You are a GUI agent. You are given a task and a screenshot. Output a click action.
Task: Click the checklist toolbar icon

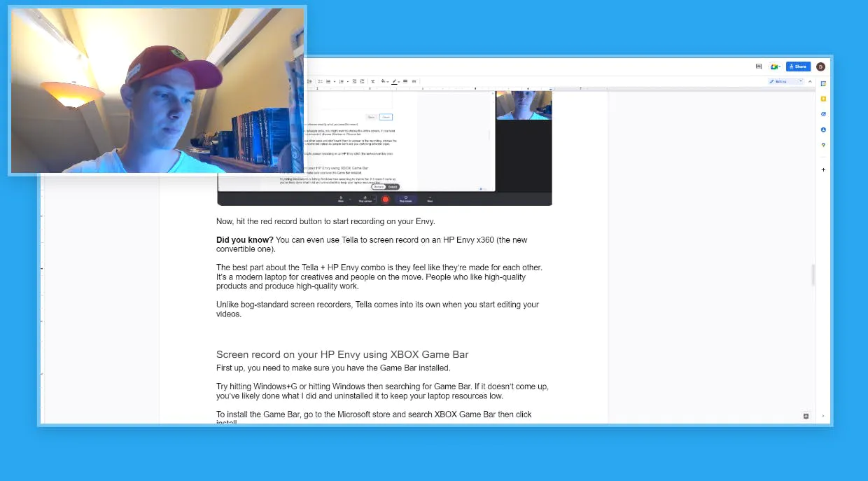(x=320, y=81)
